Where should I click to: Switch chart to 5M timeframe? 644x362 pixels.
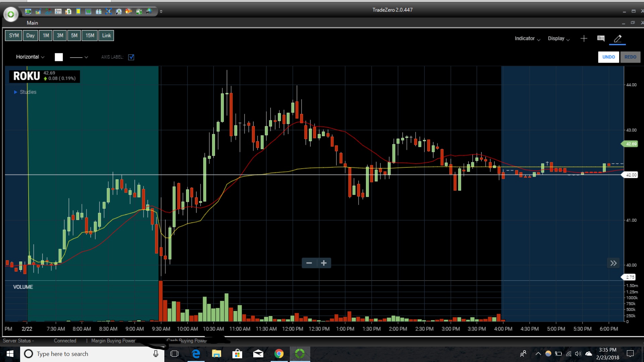[74, 36]
